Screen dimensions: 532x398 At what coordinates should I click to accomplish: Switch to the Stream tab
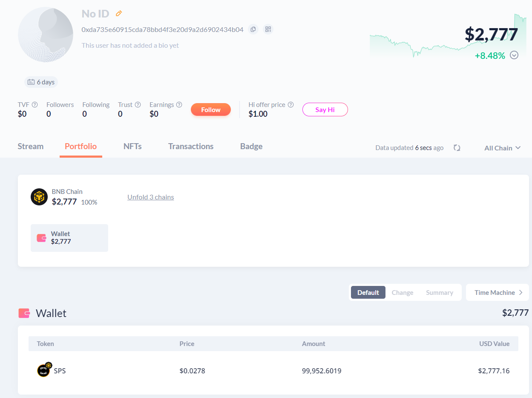click(x=31, y=146)
